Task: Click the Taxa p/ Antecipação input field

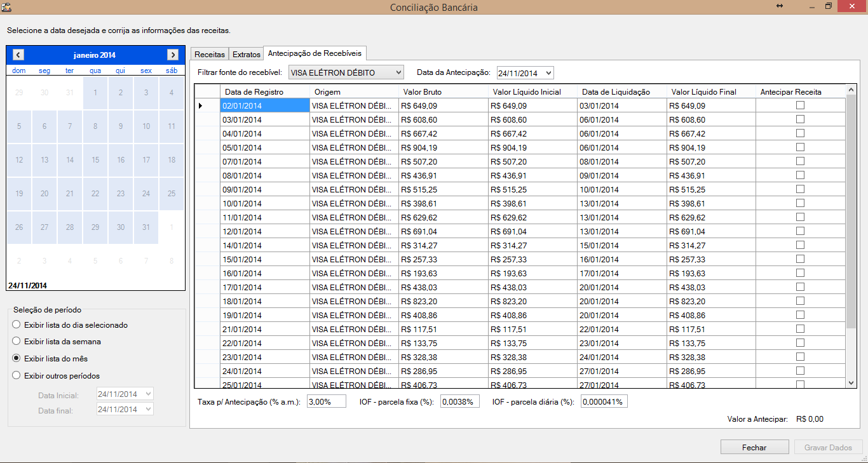Action: (x=327, y=401)
